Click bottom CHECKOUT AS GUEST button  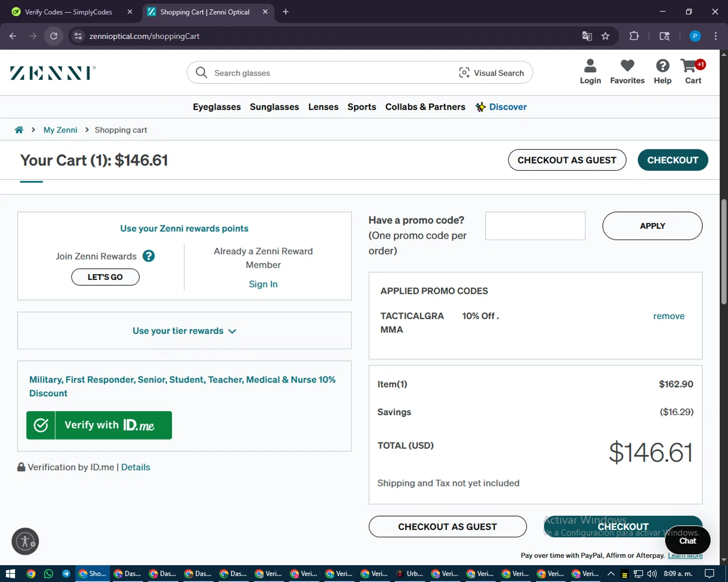(447, 527)
